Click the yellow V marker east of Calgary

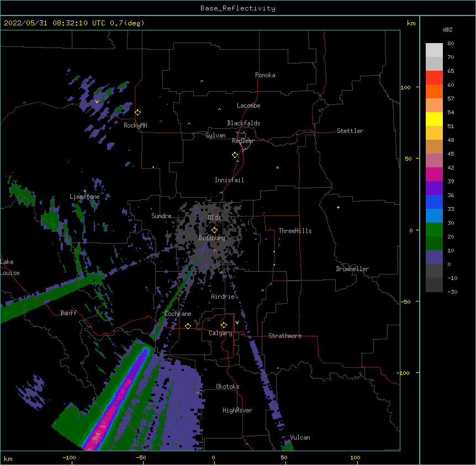[x=237, y=323]
